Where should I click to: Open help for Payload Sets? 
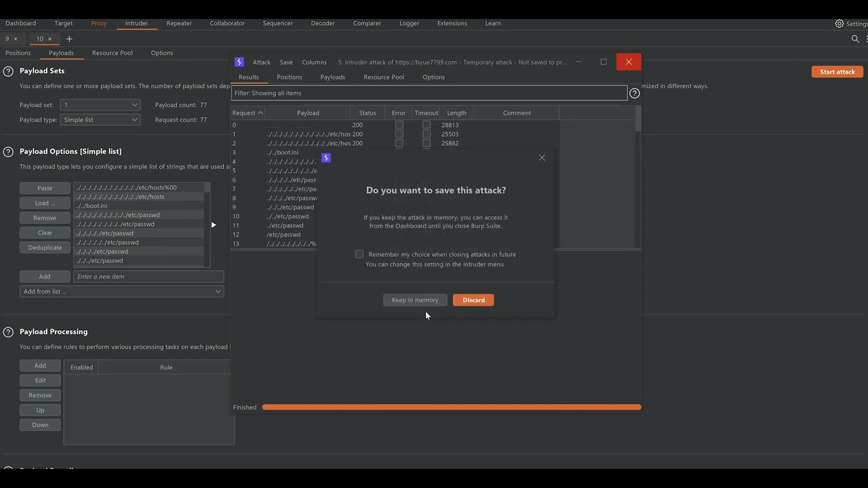click(x=8, y=71)
